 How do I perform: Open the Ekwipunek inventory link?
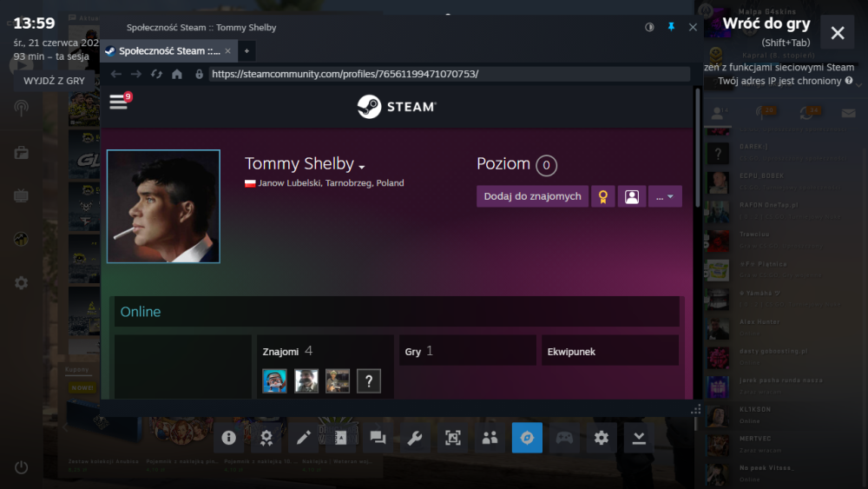[571, 352]
